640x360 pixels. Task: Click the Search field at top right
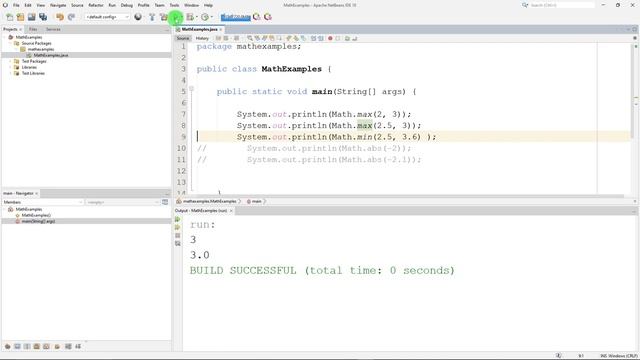[562, 5]
